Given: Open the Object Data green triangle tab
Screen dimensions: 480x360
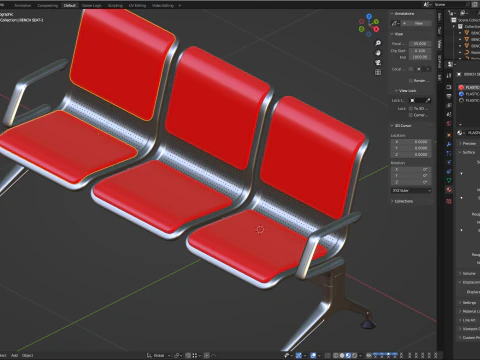Looking at the screenshot, I should (x=449, y=180).
